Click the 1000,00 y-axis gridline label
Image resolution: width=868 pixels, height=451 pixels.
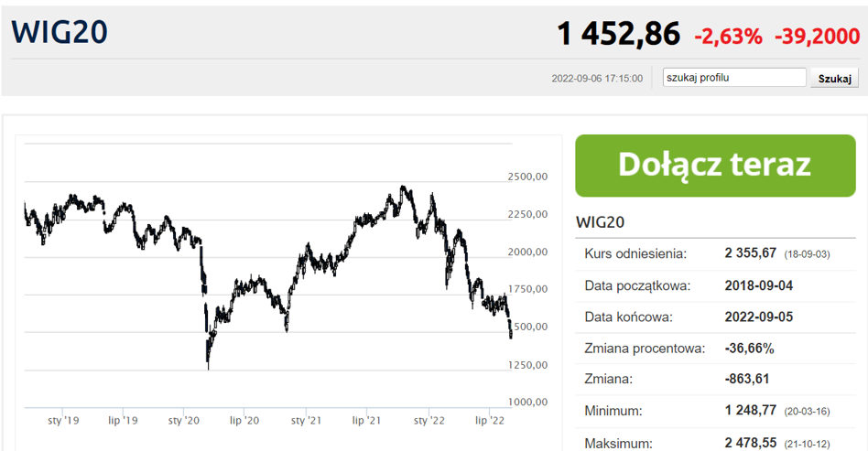(x=527, y=403)
